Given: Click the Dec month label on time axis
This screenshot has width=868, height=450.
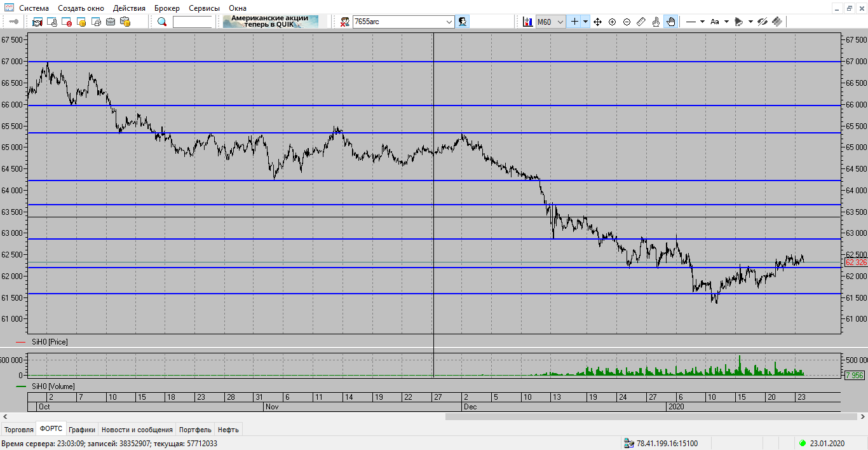Looking at the screenshot, I should click(470, 406).
